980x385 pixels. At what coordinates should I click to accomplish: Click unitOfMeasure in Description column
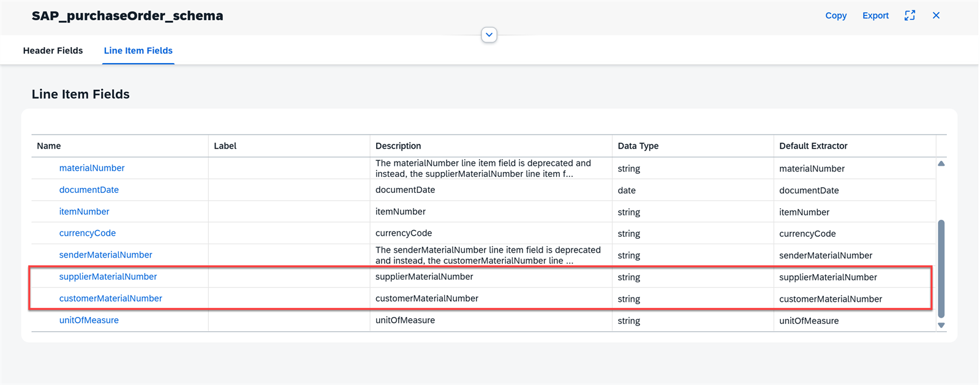pyautogui.click(x=405, y=320)
